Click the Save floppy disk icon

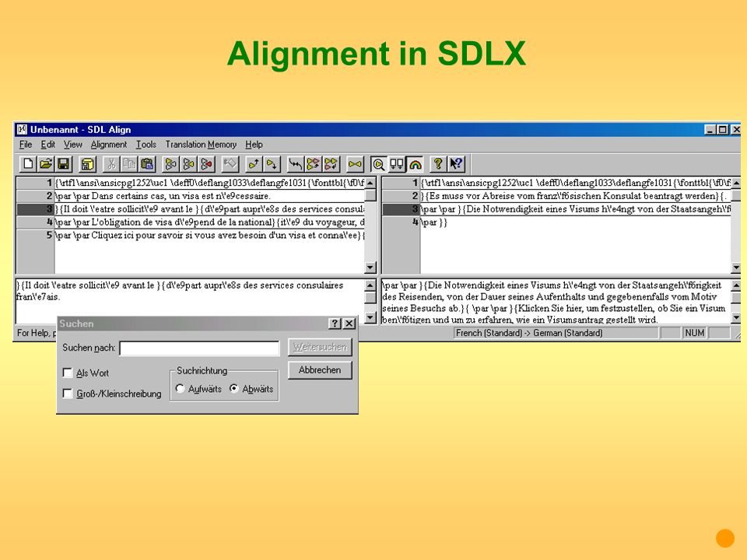tap(63, 164)
